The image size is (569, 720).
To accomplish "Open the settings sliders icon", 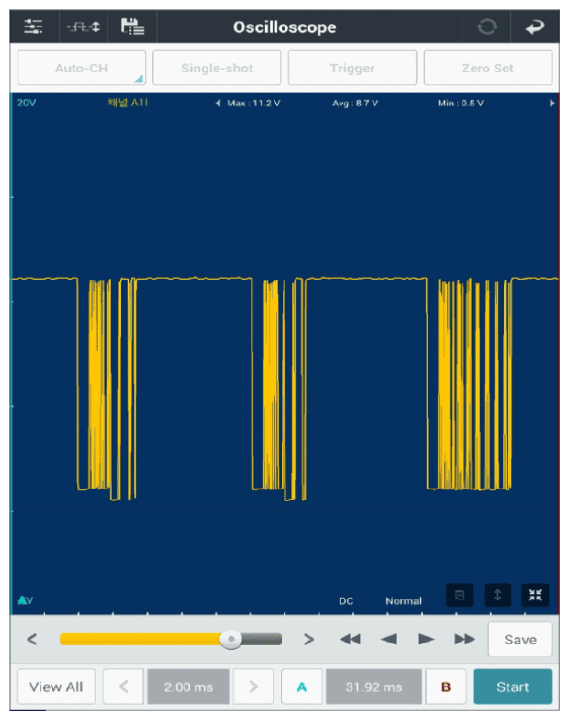I will 33,27.
